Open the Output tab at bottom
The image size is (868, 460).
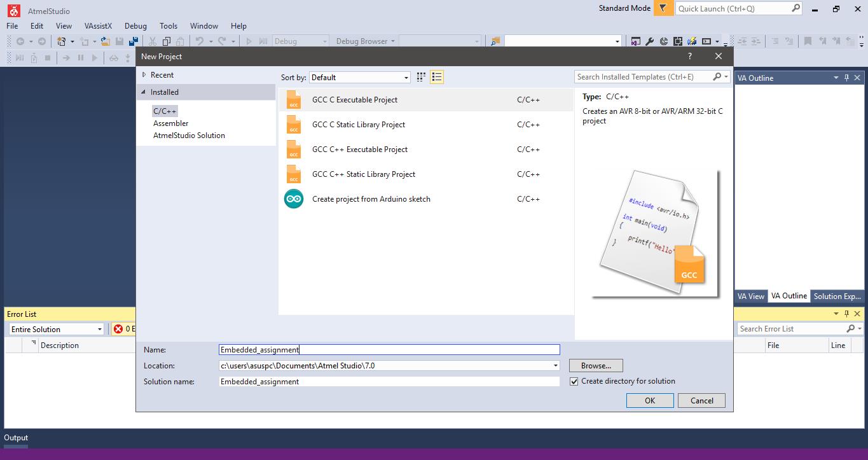pos(16,438)
